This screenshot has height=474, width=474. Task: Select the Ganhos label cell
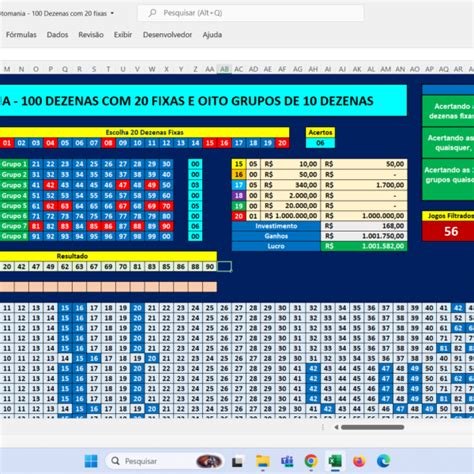point(276,236)
